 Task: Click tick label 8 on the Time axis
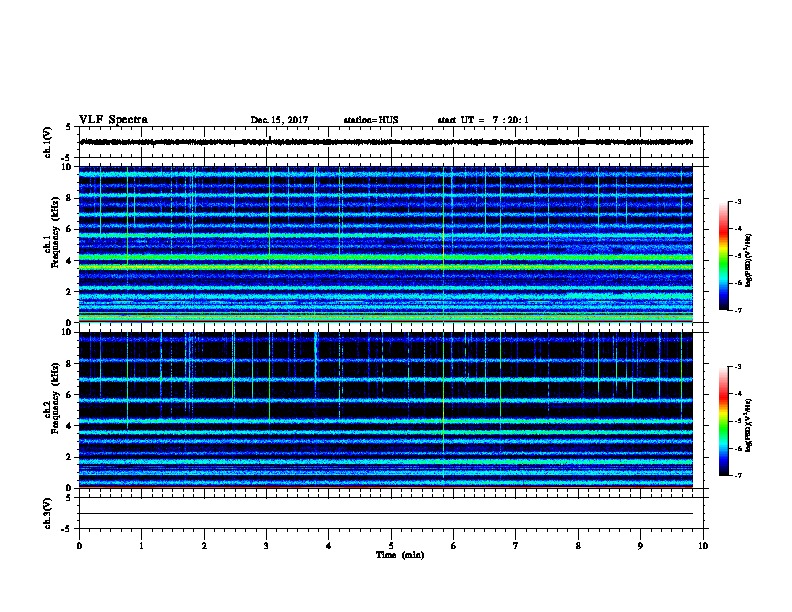[578, 546]
